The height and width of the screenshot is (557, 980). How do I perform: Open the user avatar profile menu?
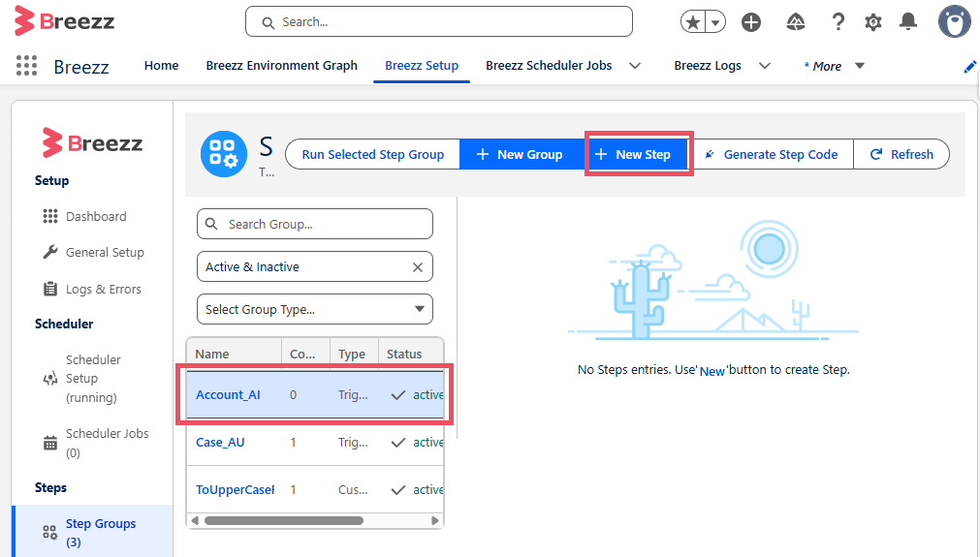click(955, 22)
